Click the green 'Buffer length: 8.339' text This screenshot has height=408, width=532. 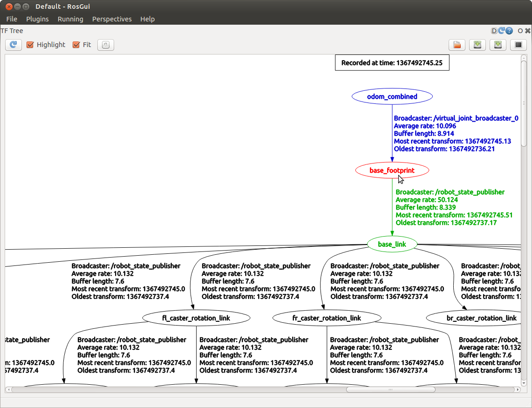click(425, 207)
